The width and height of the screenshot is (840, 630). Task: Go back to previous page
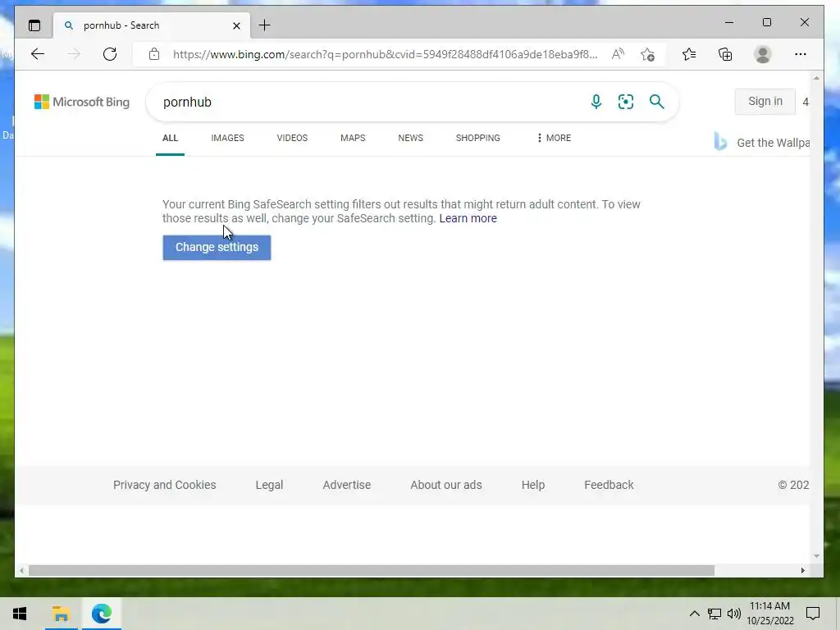38,54
